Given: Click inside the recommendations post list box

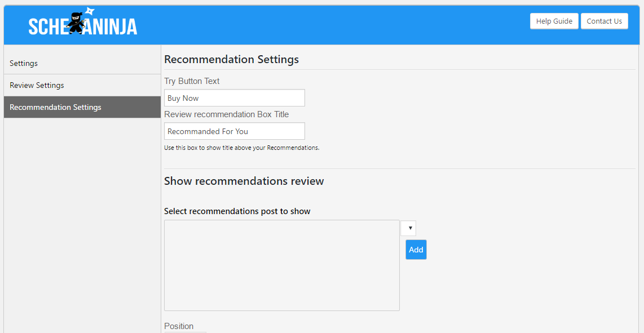Looking at the screenshot, I should coord(281,265).
